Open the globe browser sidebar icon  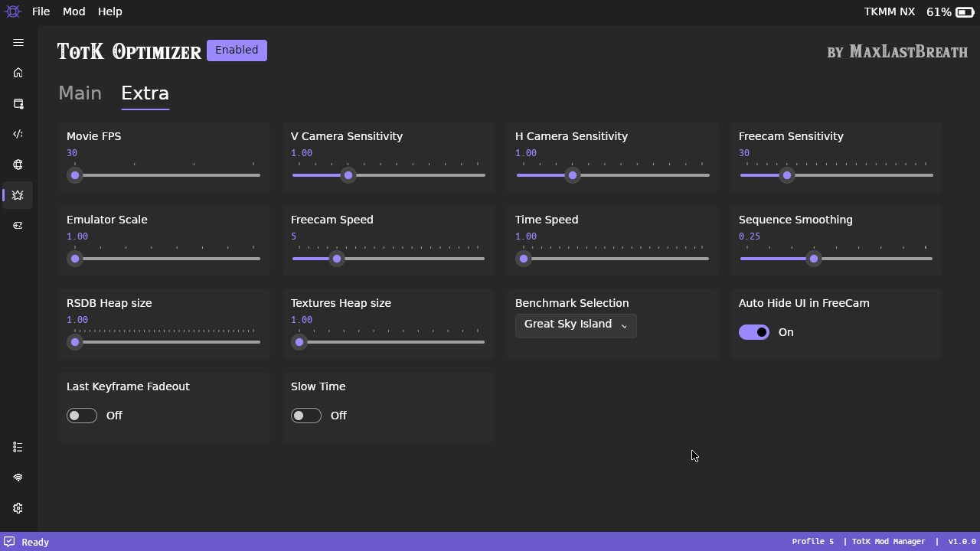point(18,165)
